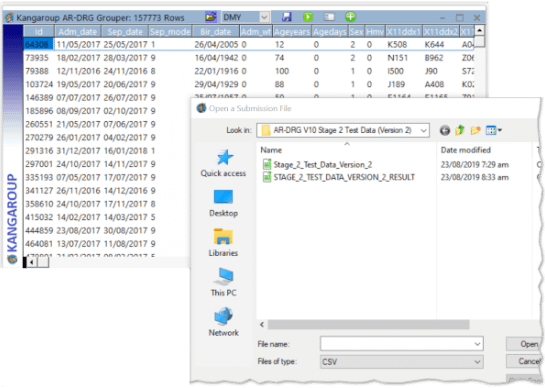545x388 pixels.
Task: Select Desktop in places bar
Action: 223,203
